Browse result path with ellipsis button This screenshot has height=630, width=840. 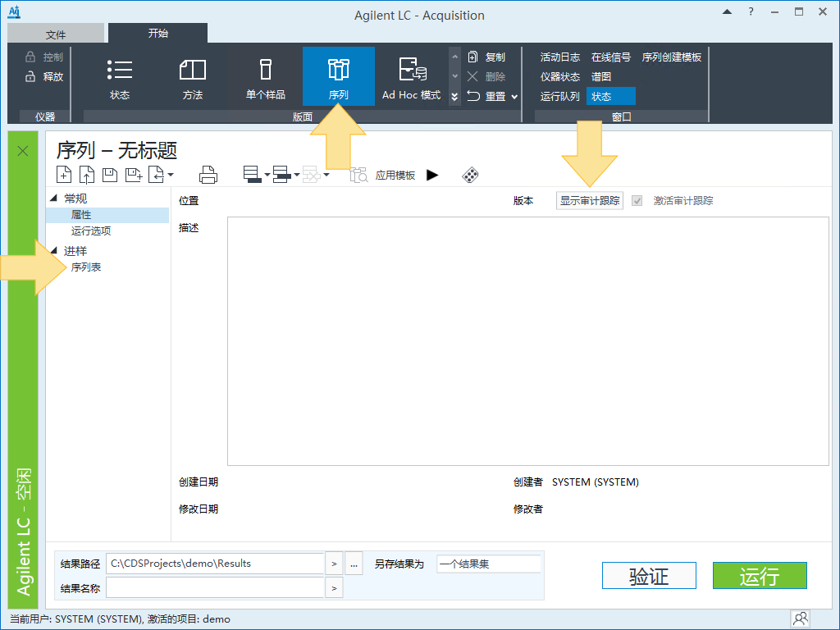pyautogui.click(x=354, y=564)
